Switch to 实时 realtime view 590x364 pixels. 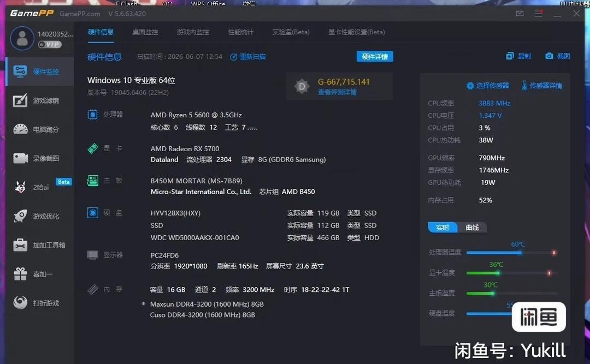442,228
